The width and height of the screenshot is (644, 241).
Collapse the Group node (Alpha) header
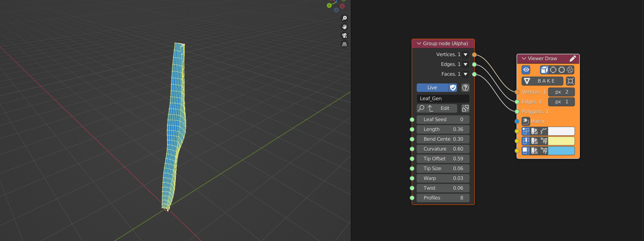tap(419, 43)
